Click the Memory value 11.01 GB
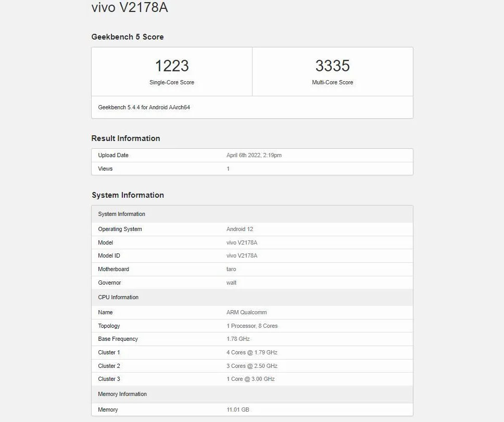This screenshot has height=422, width=504. point(238,410)
